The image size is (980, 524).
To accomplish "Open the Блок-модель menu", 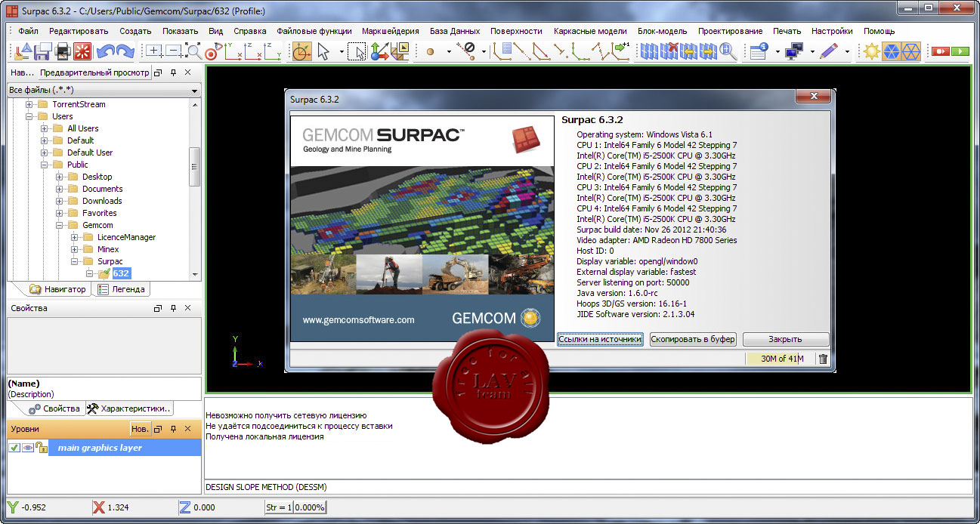I will 663,31.
